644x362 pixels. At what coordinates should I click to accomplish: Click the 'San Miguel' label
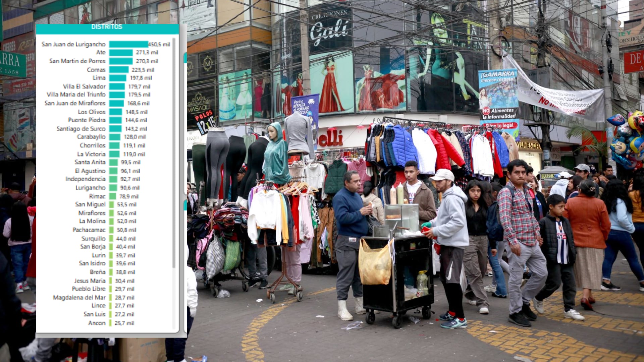90,204
